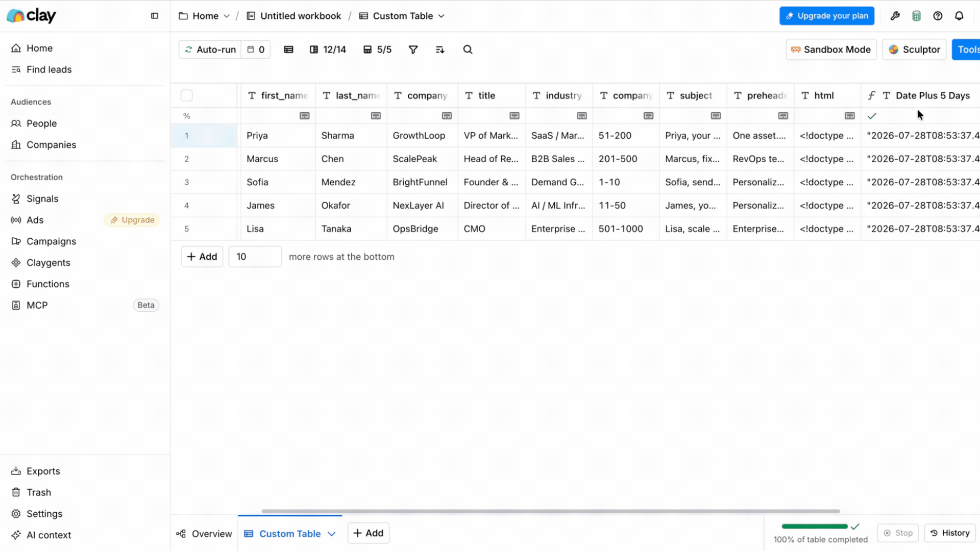Open the Date Plus 5 Days column header
This screenshot has height=551, width=980.
pyautogui.click(x=920, y=95)
